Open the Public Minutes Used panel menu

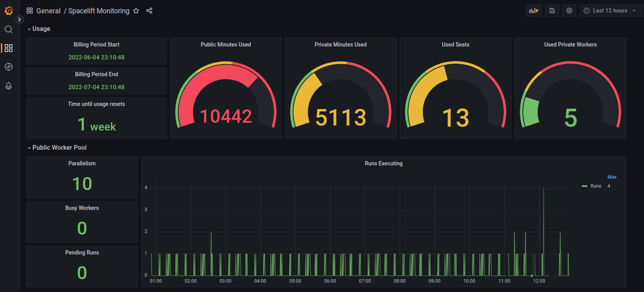pos(226,45)
